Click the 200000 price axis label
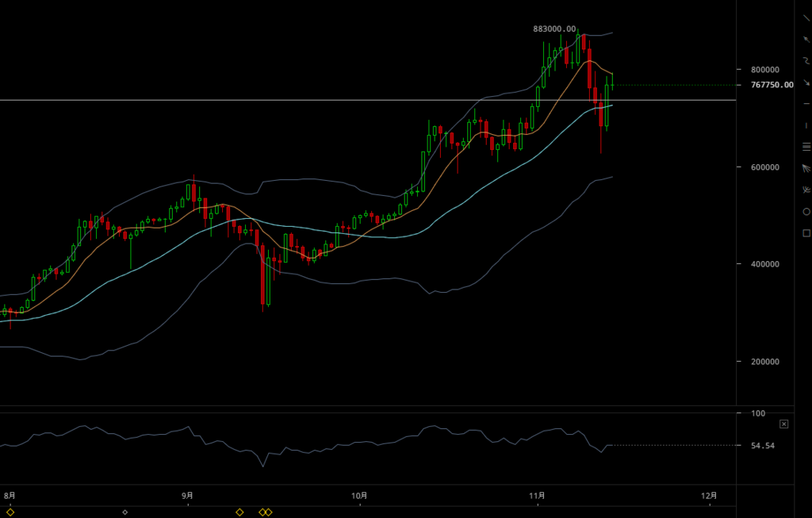 (x=765, y=362)
